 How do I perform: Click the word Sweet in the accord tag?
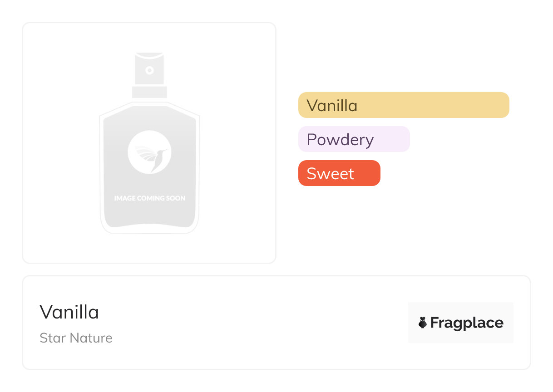click(330, 173)
